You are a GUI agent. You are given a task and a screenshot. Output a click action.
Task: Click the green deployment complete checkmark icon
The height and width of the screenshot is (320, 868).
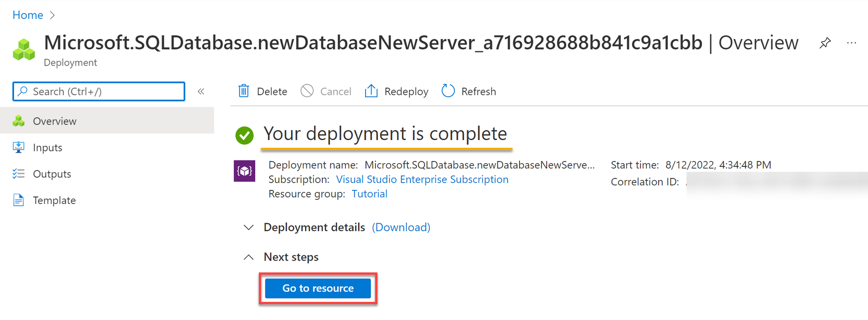click(x=244, y=135)
